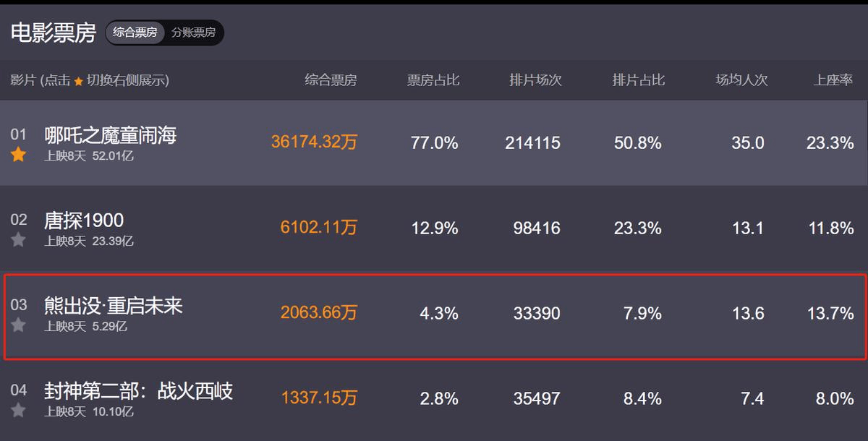Select the 场均人次 column header
The width and height of the screenshot is (868, 441).
tap(741, 80)
